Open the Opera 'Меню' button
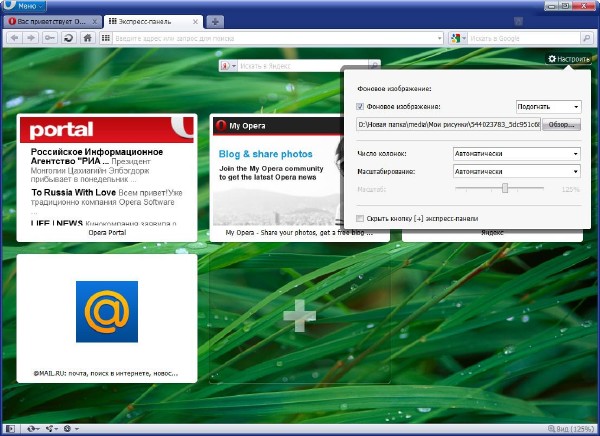Screen dimensions: 600x436 click(25, 6)
